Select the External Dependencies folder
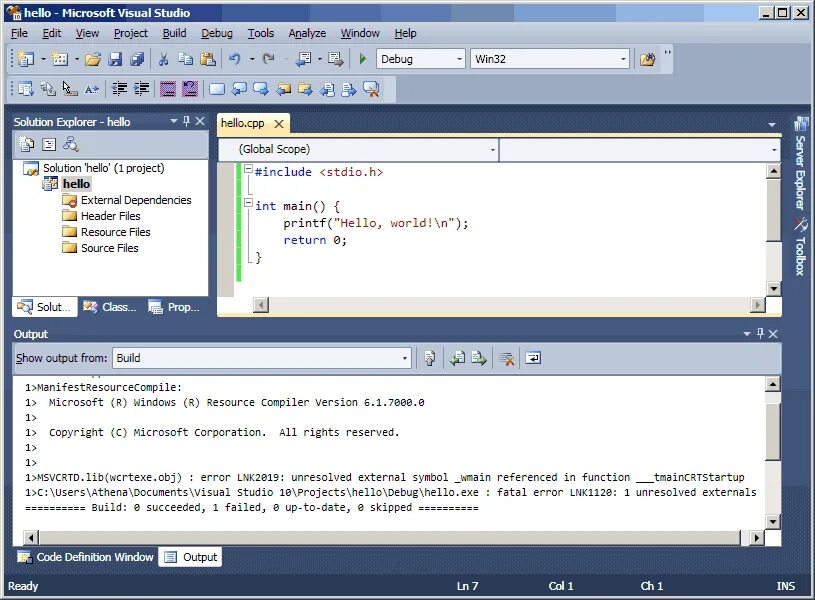 coord(136,200)
